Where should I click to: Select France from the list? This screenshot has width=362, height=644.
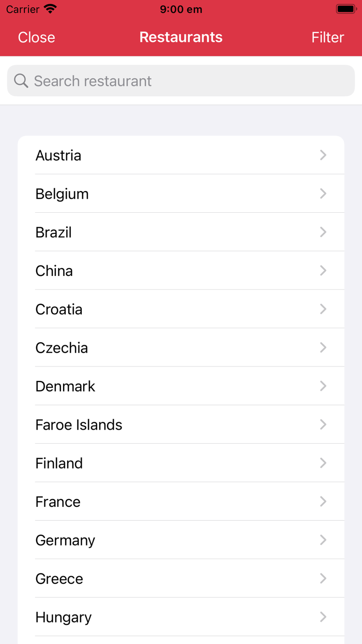pos(58,502)
